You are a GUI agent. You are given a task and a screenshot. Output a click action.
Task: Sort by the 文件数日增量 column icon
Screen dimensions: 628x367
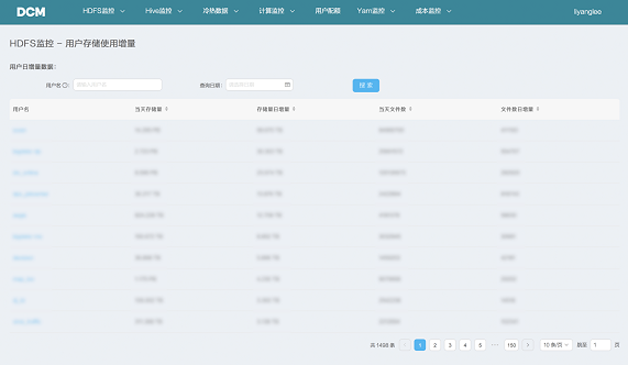pos(538,109)
